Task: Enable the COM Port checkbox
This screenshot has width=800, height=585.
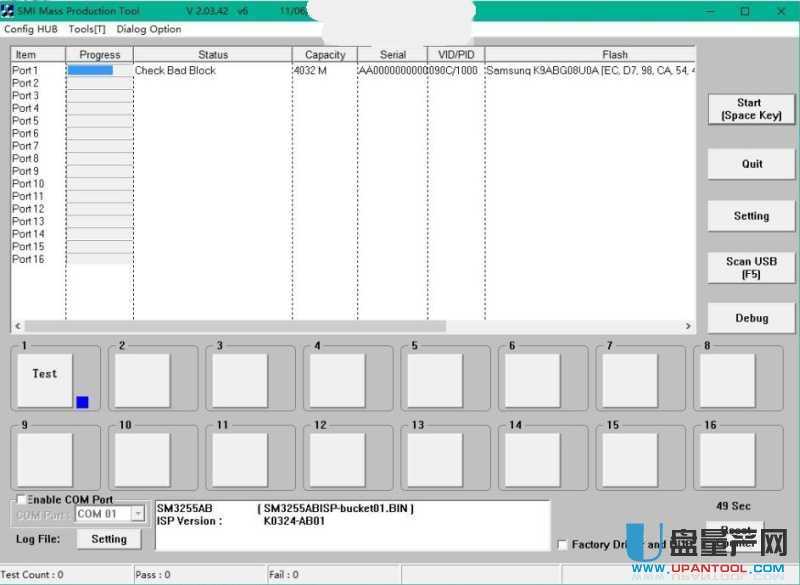Action: [21, 500]
